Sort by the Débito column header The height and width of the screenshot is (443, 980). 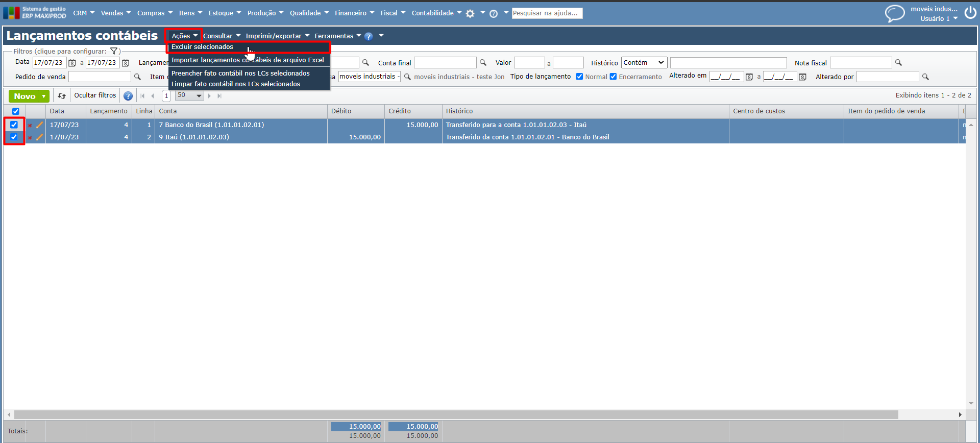coord(356,111)
